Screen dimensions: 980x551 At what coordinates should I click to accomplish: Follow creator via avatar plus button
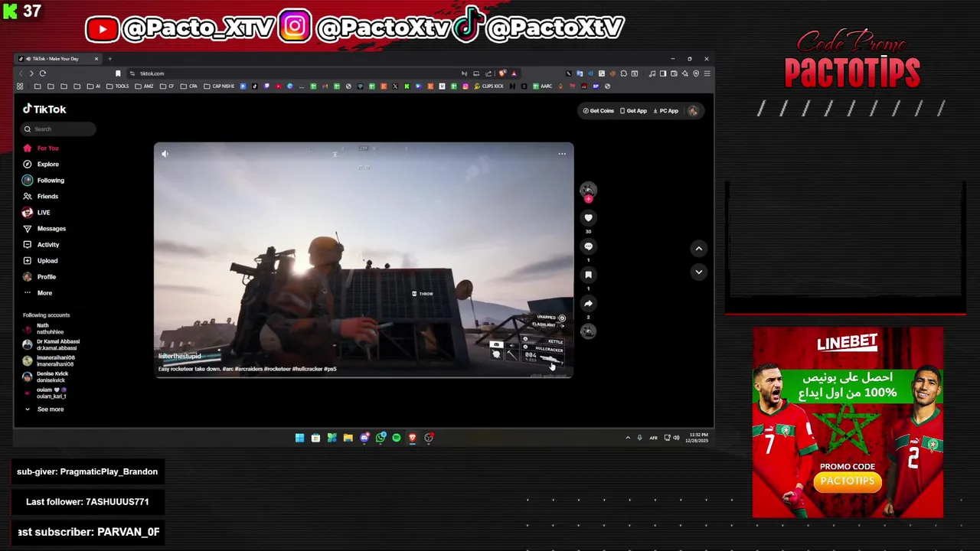pyautogui.click(x=588, y=199)
